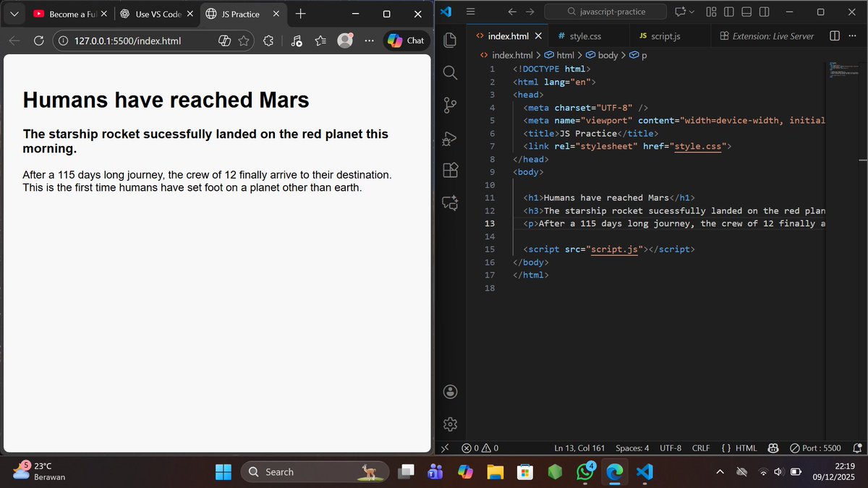Viewport: 868px width, 488px height.
Task: Refresh the page in the browser
Action: (38, 40)
